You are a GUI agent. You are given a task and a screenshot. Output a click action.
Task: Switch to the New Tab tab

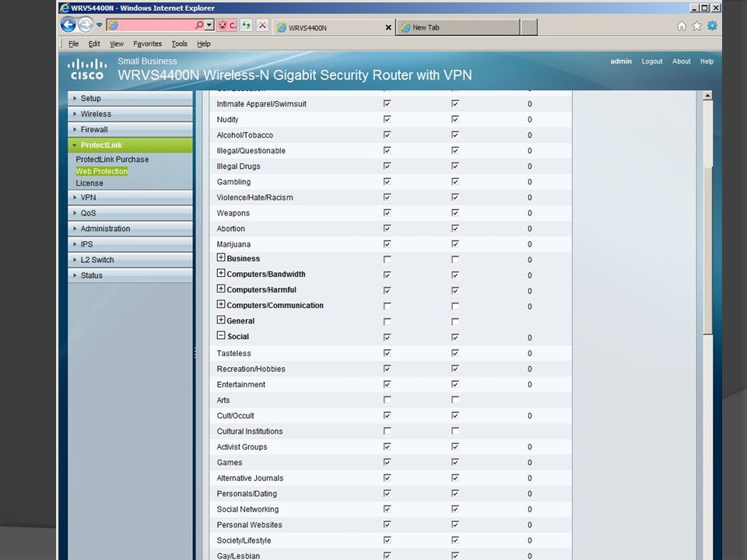click(458, 28)
